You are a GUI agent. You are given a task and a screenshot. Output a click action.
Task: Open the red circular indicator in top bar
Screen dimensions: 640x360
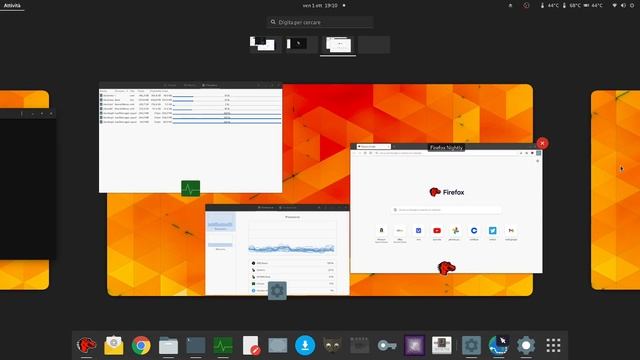click(x=526, y=5)
